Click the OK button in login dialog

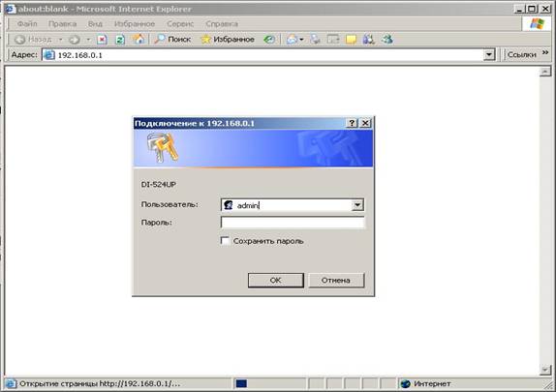[x=275, y=280]
